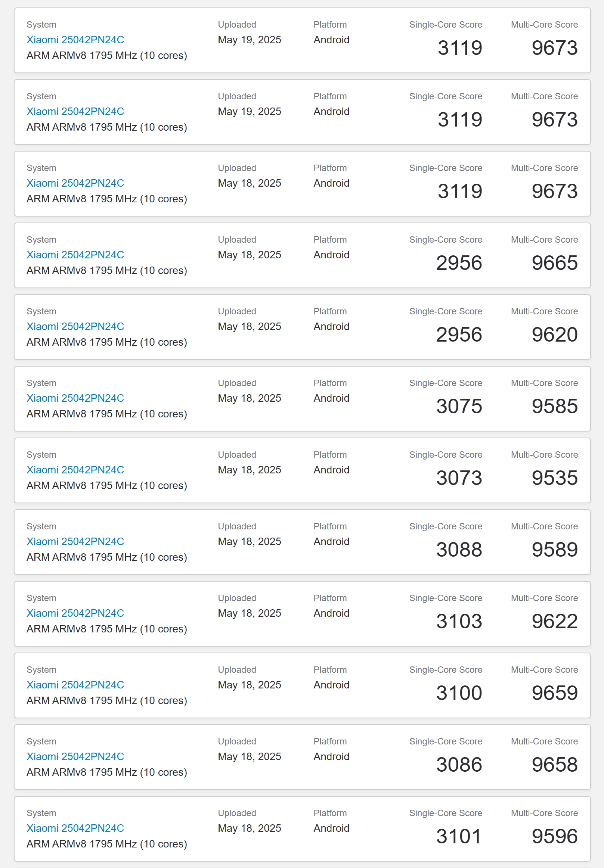604x868 pixels.
Task: Click the multi-core score 9659
Action: (x=554, y=693)
